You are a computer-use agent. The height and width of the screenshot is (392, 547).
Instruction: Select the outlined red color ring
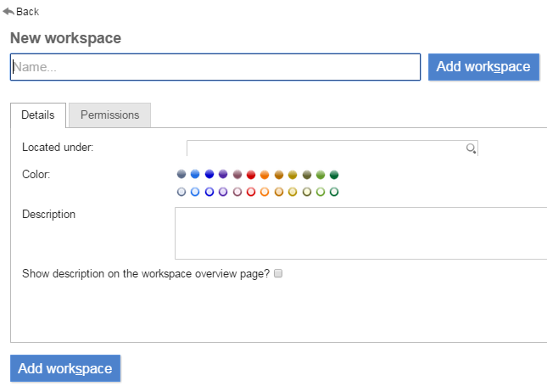tap(251, 192)
